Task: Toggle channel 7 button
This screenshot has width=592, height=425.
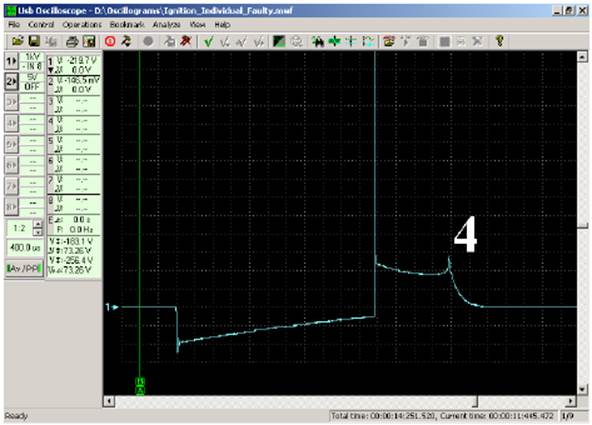Action: [11, 186]
